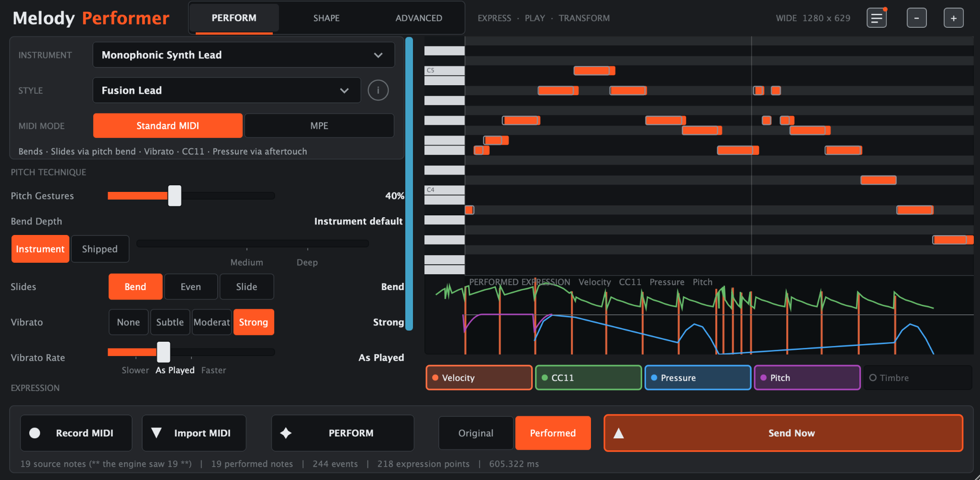Toggle the Pitch expression lane
980x480 pixels.
click(x=807, y=378)
